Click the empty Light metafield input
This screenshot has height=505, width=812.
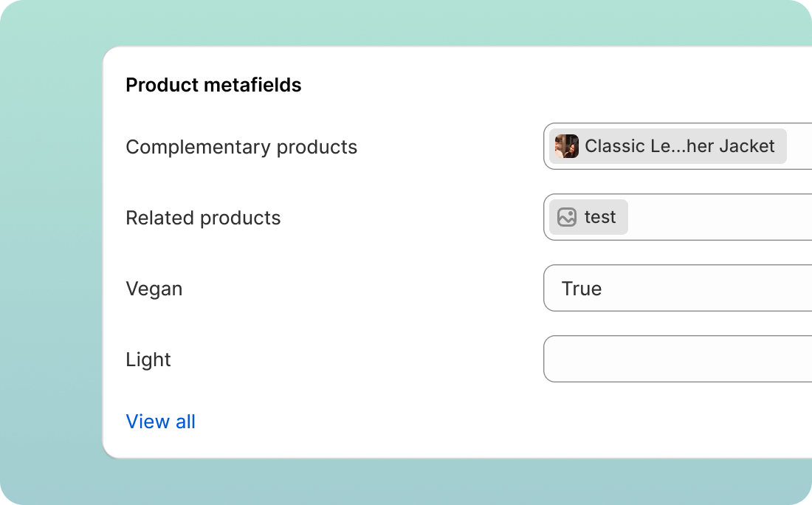point(678,359)
